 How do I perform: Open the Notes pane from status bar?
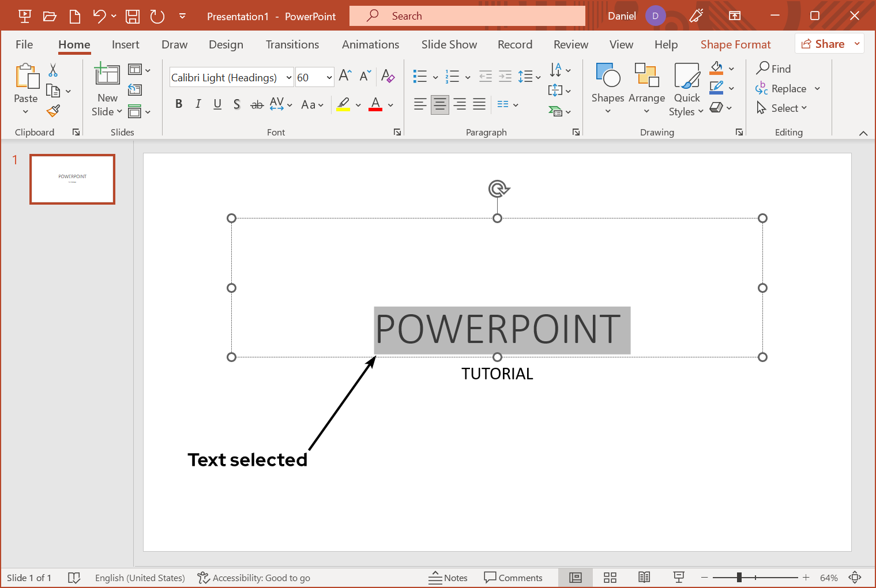click(x=449, y=577)
